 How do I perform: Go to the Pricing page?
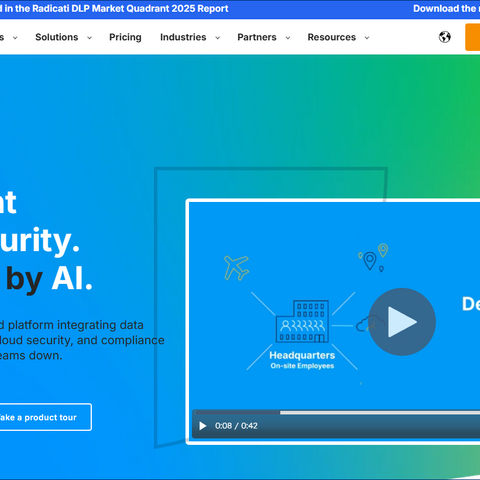[x=125, y=37]
